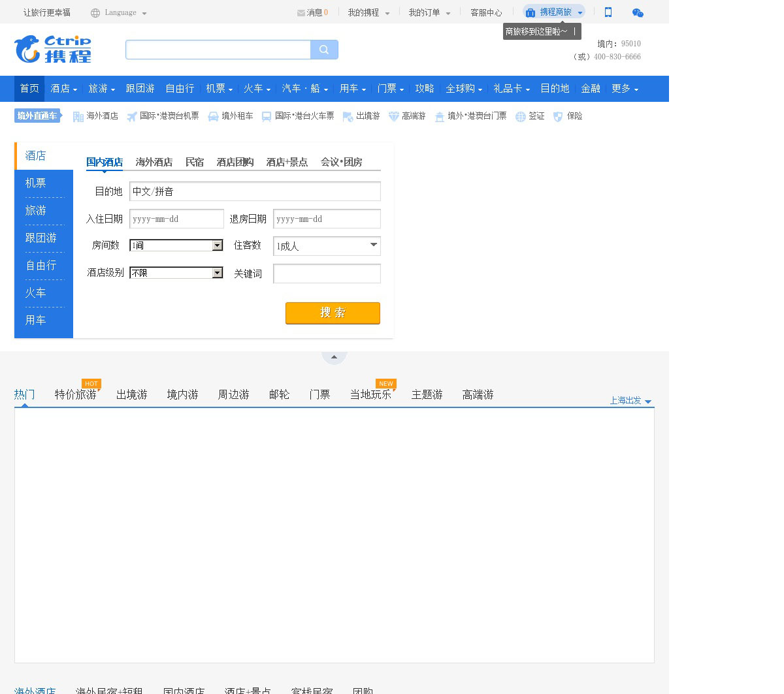Viewport: 784px width, 694px height.
Task: Click the 签证 globe icon link
Action: click(530, 116)
